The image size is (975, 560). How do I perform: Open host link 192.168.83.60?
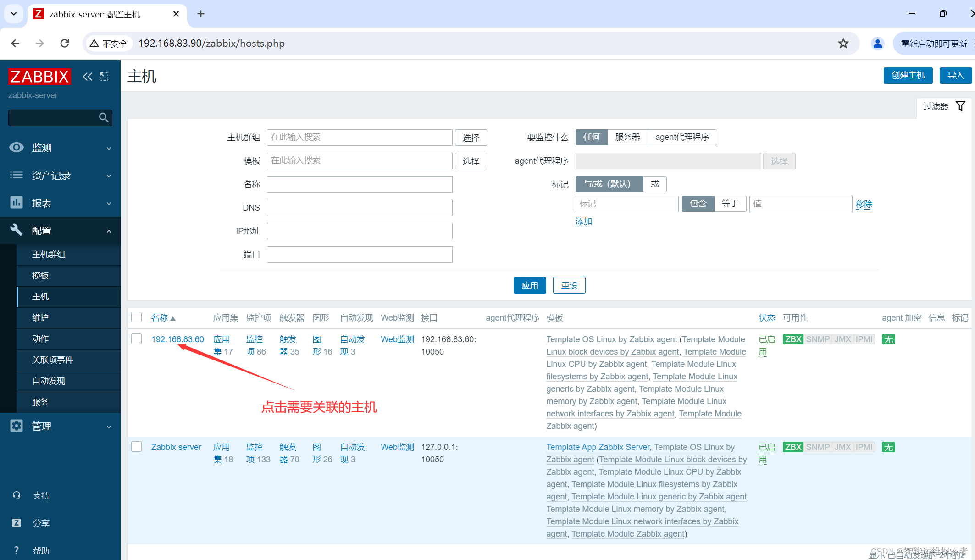[177, 339]
